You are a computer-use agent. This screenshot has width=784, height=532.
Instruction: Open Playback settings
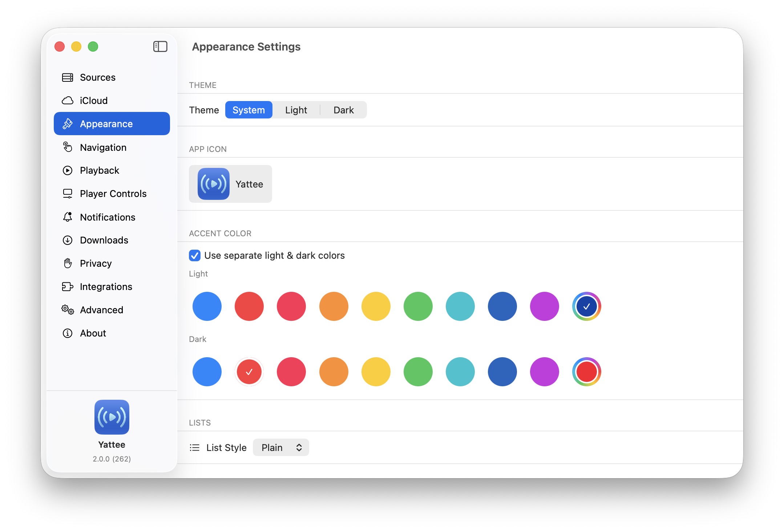click(112, 170)
